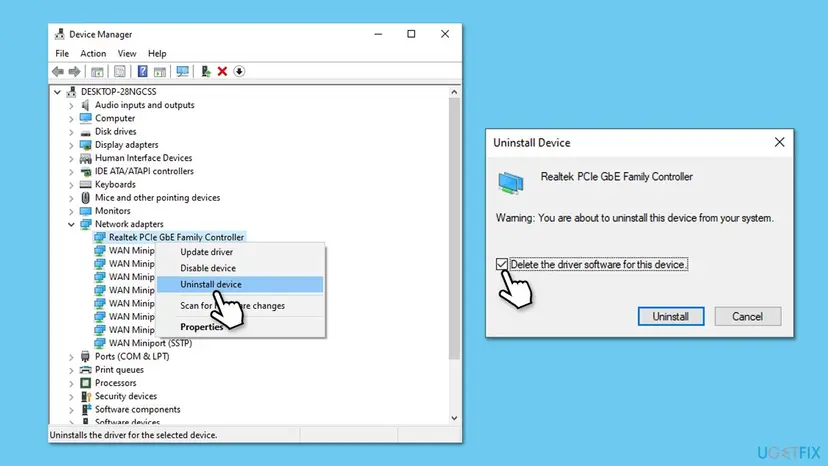Click Cancel in Uninstall Device dialog
This screenshot has width=828, height=466.
pyautogui.click(x=747, y=316)
